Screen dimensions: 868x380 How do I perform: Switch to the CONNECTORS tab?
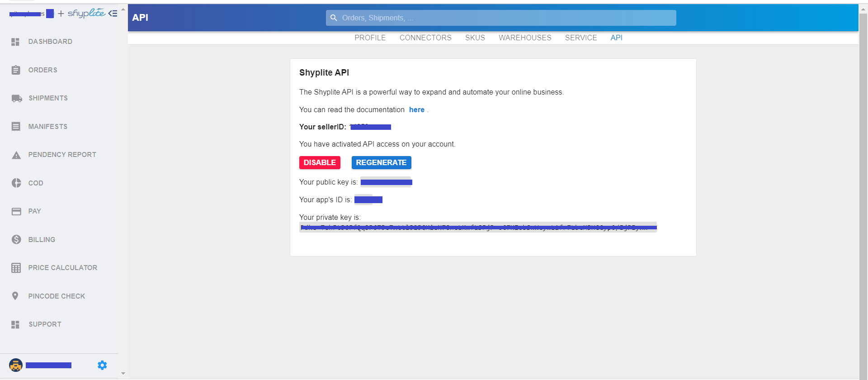click(x=425, y=38)
